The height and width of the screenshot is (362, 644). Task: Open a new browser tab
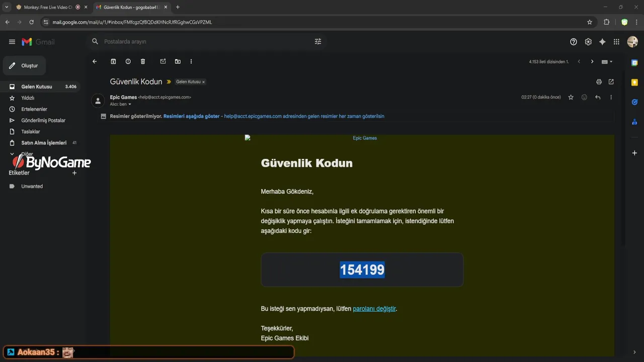[x=178, y=7]
